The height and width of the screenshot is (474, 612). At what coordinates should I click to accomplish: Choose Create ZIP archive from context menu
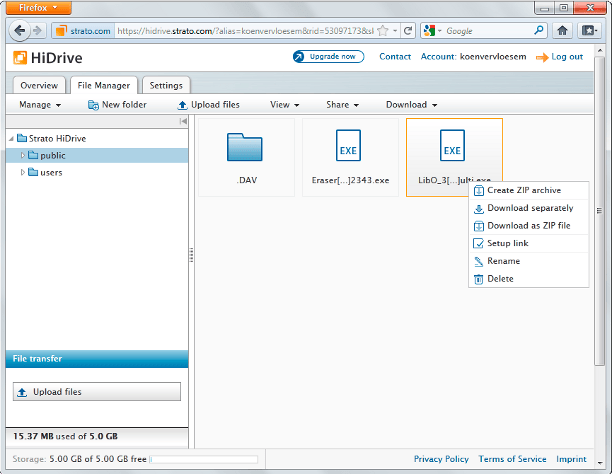529,191
